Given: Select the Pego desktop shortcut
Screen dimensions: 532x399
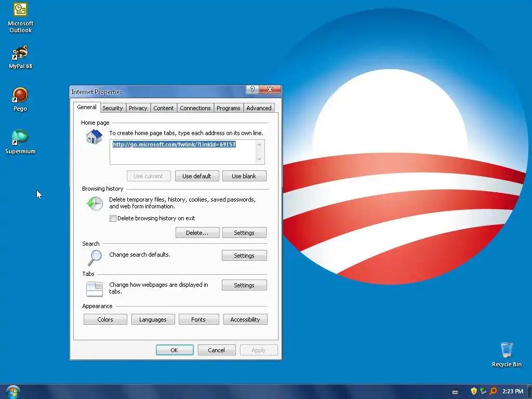Looking at the screenshot, I should click(x=20, y=99).
